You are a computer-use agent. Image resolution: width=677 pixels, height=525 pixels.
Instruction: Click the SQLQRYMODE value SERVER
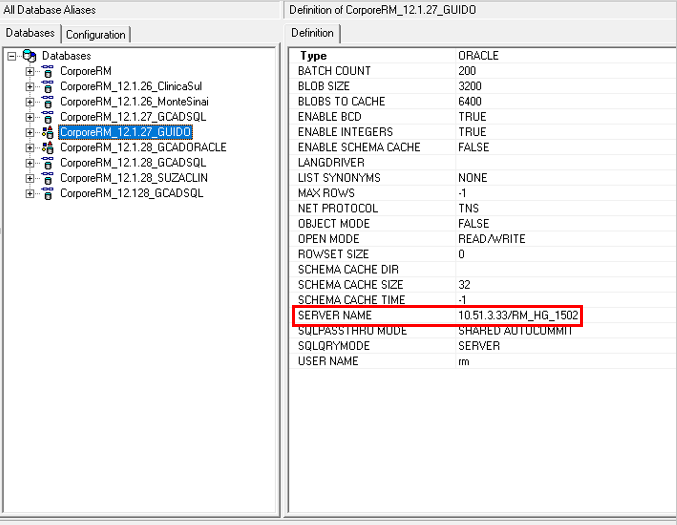click(479, 346)
